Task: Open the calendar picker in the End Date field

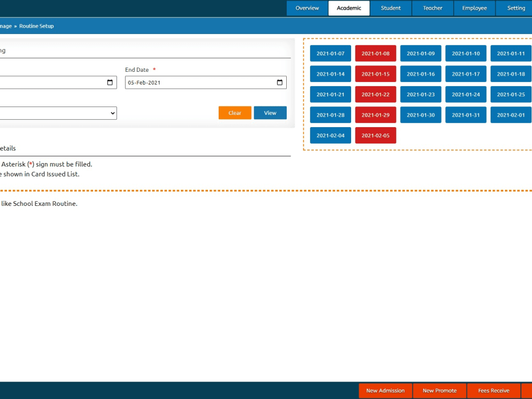Action: pos(279,82)
